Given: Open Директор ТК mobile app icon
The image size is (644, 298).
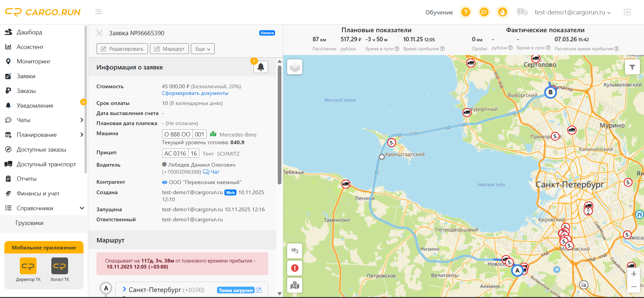Looking at the screenshot, I should [28, 266].
